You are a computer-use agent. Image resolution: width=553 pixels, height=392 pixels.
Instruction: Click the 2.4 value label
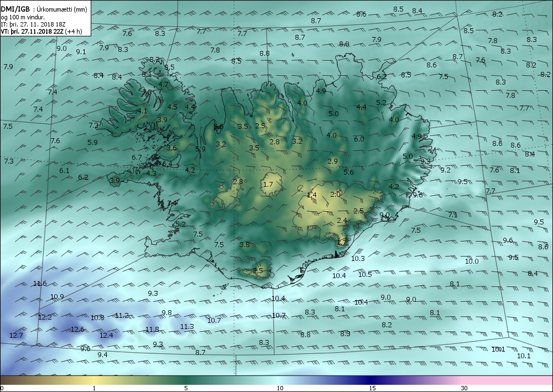point(342,220)
